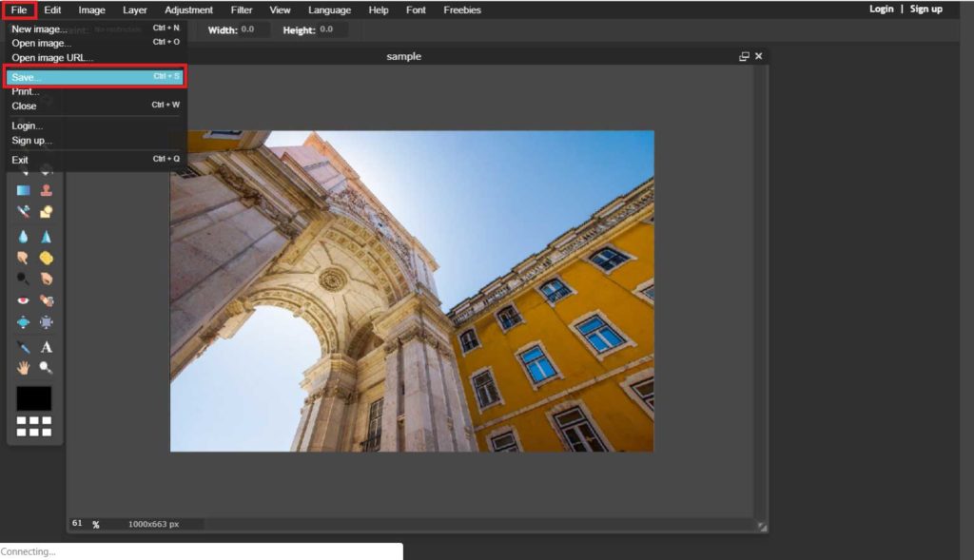The width and height of the screenshot is (974, 560).
Task: Select the Gradient tool
Action: click(23, 190)
